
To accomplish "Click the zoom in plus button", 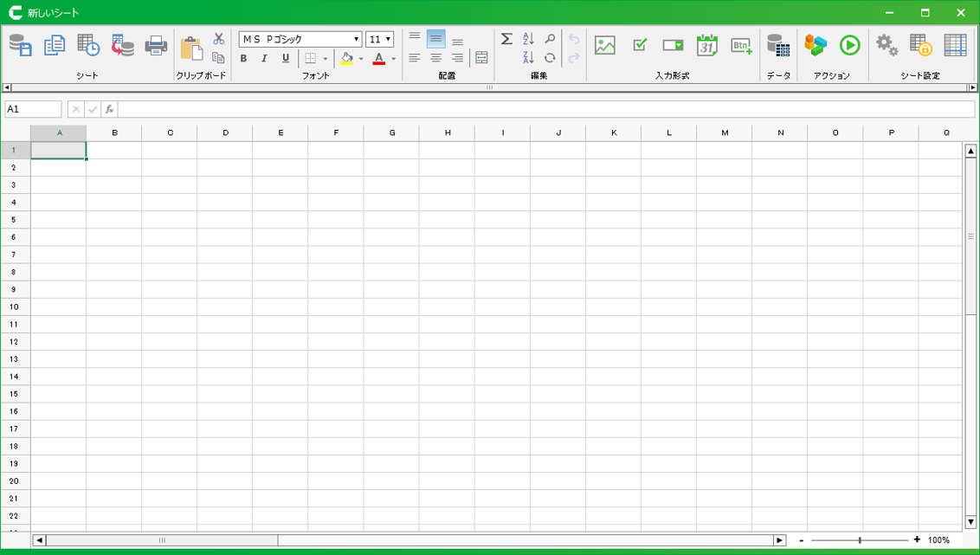I will [x=917, y=540].
